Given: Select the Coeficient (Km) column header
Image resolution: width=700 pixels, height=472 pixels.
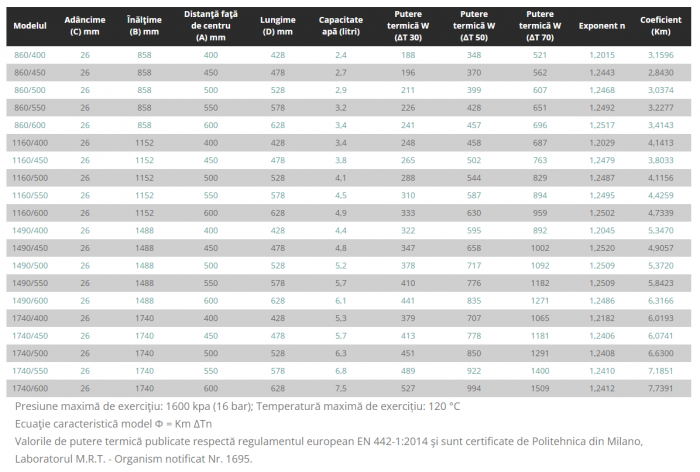Looking at the screenshot, I should [662, 22].
